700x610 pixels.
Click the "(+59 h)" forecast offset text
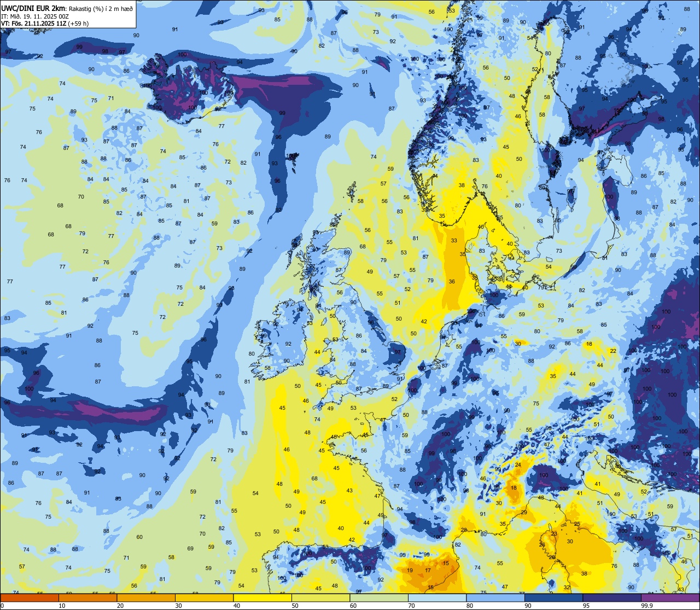pos(78,24)
